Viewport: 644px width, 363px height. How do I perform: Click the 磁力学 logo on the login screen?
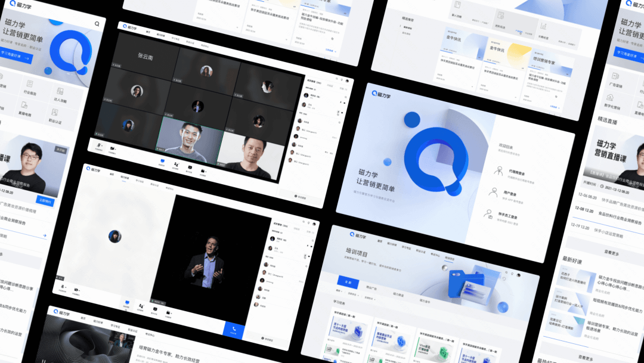[381, 95]
